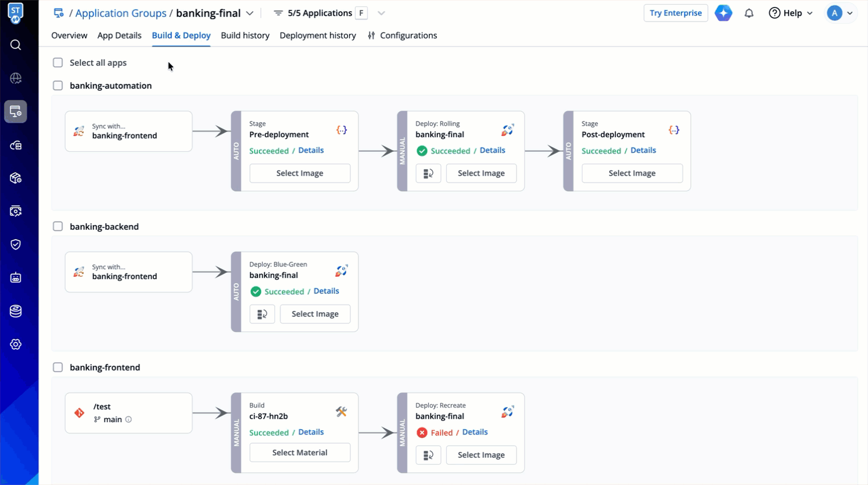Expand the banking-final environment dropdown
This screenshot has width=868, height=485.
tap(250, 13)
